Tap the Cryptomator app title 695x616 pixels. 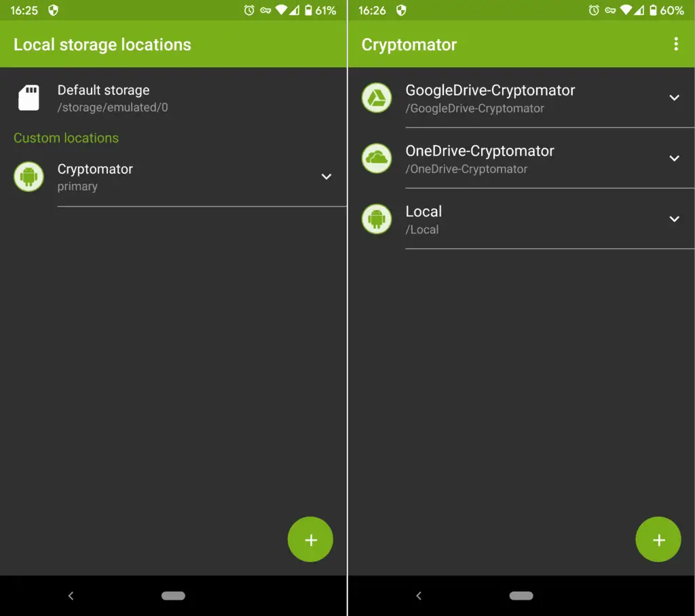(x=409, y=45)
